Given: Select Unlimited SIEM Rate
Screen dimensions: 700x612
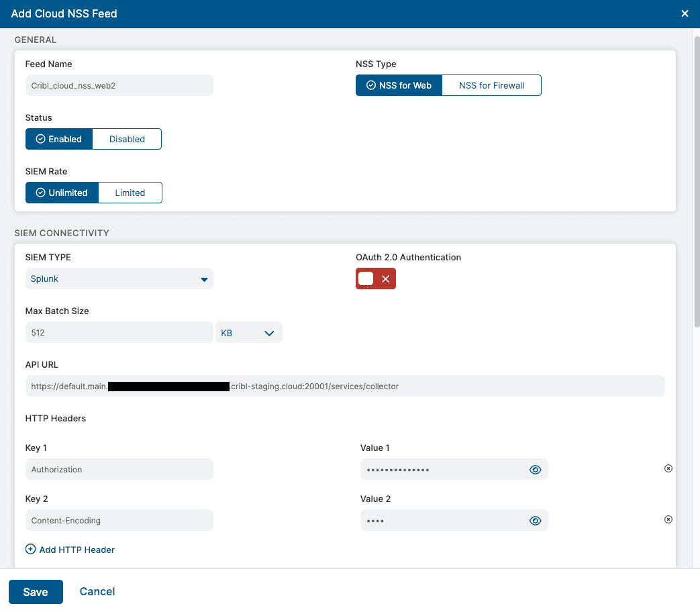Looking at the screenshot, I should pos(62,193).
